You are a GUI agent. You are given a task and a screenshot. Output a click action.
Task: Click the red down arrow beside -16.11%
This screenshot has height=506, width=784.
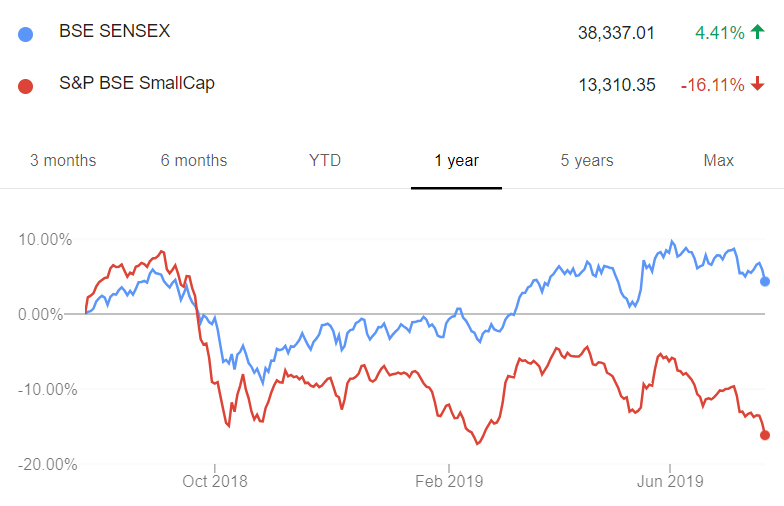tap(758, 84)
